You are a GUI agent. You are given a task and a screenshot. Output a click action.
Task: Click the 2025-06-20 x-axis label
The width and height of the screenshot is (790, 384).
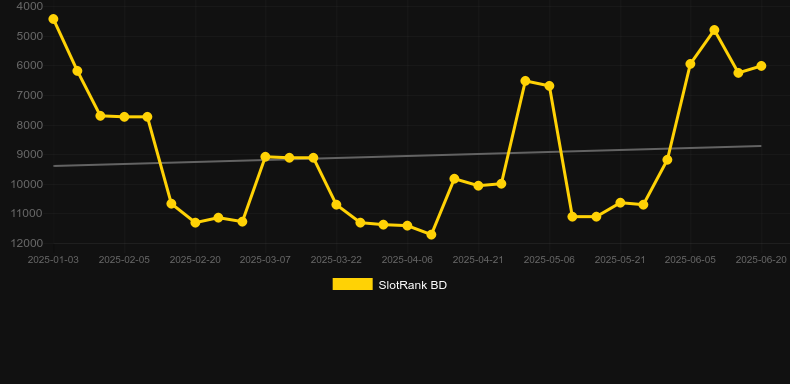761,260
